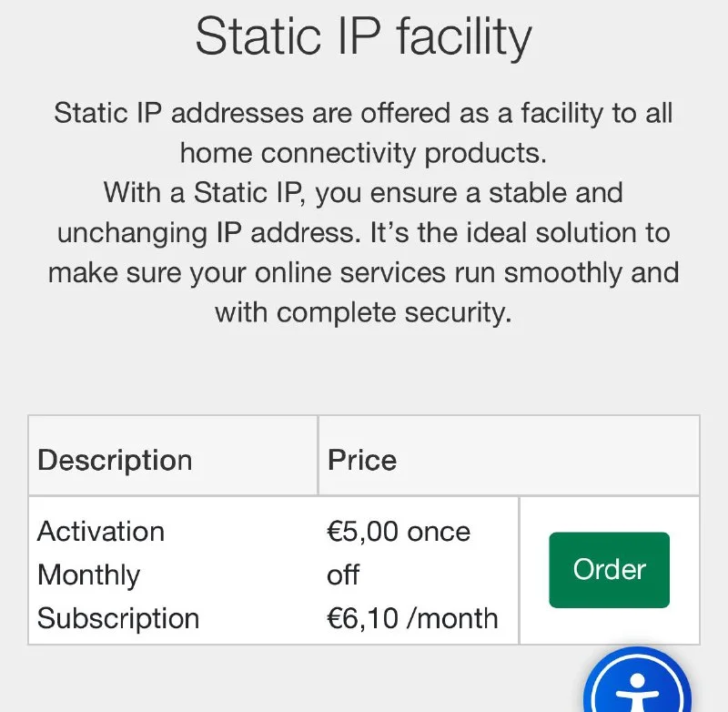Viewport: 728px width, 712px height.
Task: Select the Description column header
Action: coord(115,460)
